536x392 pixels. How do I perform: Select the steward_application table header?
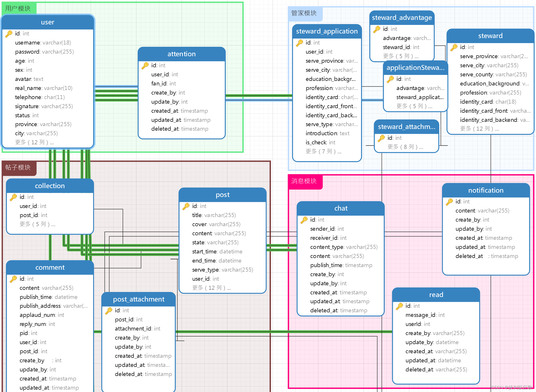click(x=327, y=31)
